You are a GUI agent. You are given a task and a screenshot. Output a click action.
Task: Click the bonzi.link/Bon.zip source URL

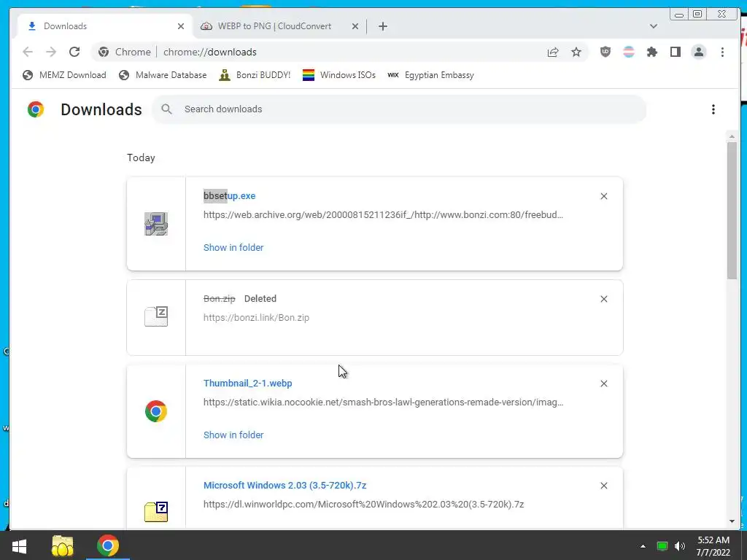click(256, 318)
